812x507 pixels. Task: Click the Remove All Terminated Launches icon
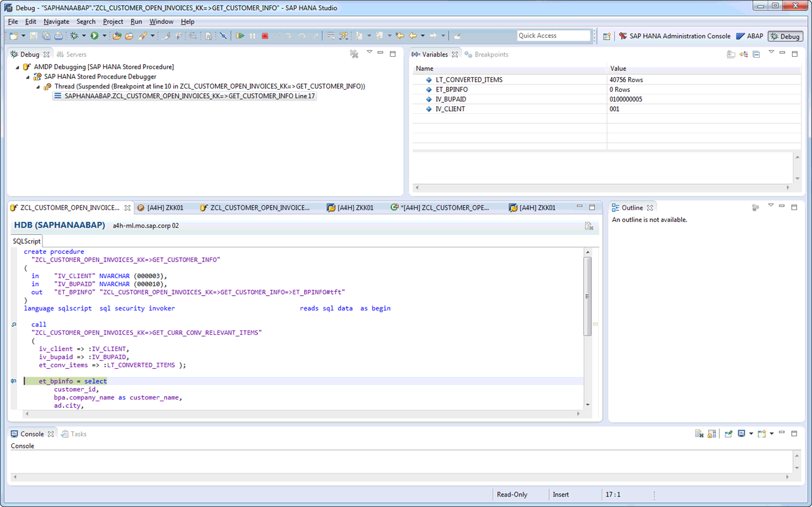pyautogui.click(x=354, y=54)
